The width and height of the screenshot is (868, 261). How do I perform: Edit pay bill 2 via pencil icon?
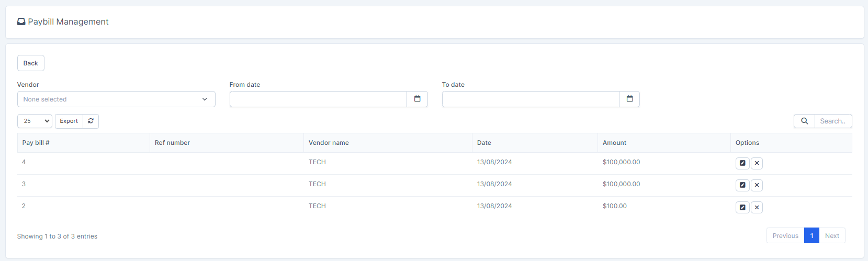[742, 208]
